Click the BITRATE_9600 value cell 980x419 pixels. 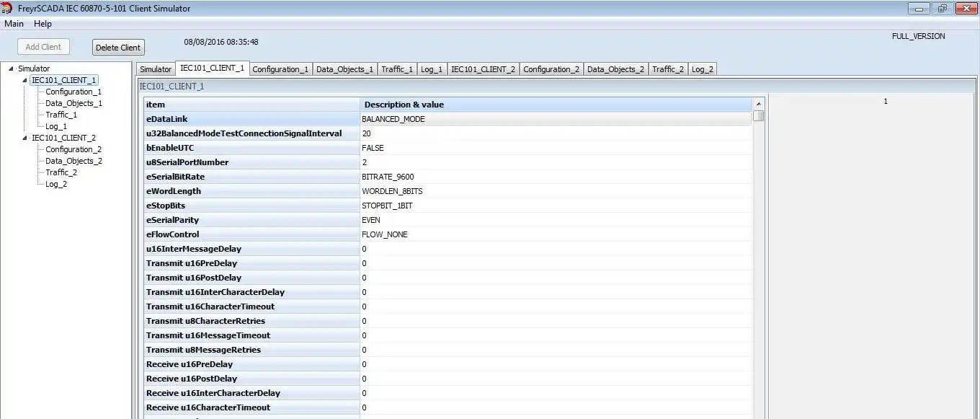pyautogui.click(x=556, y=177)
